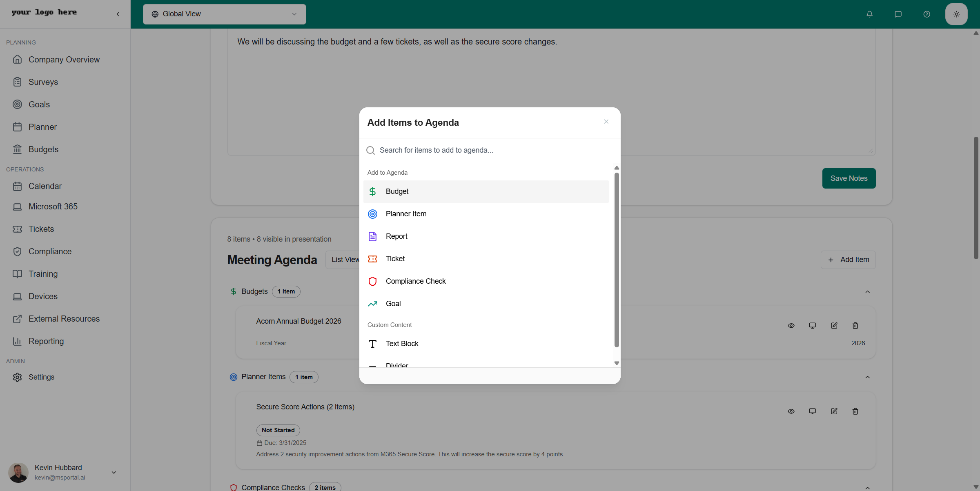Insert a Text Block custom content item
Image resolution: width=980 pixels, height=491 pixels.
[486, 343]
